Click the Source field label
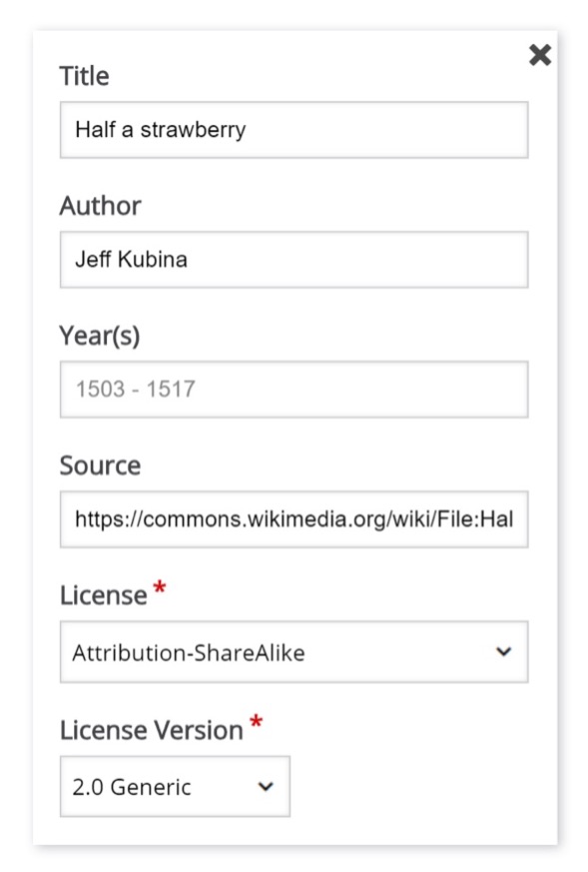Image resolution: width=588 pixels, height=872 pixels. pyautogui.click(x=101, y=465)
